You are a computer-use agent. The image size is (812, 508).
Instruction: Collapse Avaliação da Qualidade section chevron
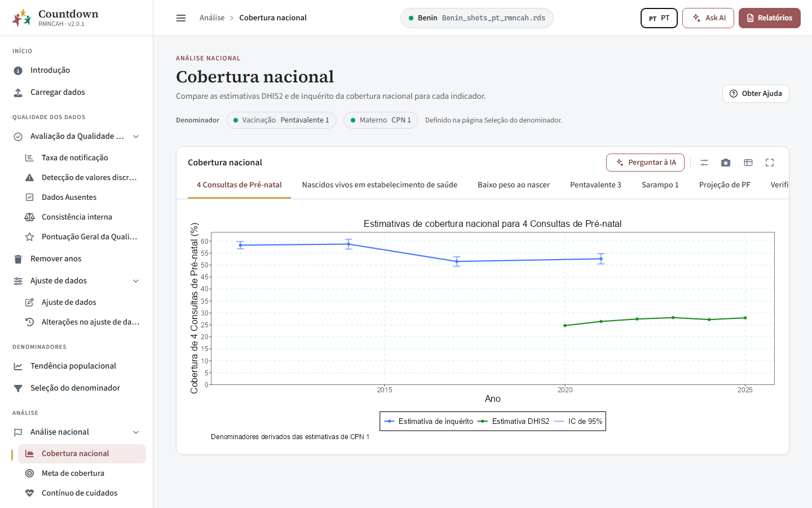136,137
